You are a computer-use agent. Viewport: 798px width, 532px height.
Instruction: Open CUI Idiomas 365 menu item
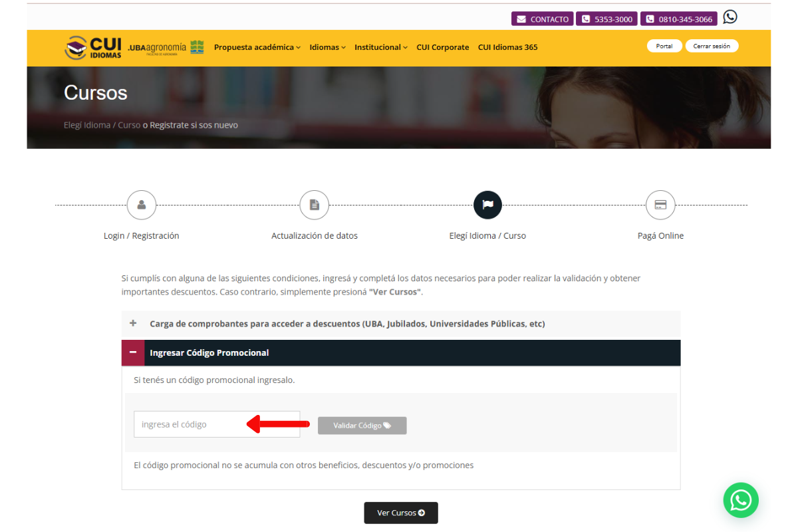[507, 47]
